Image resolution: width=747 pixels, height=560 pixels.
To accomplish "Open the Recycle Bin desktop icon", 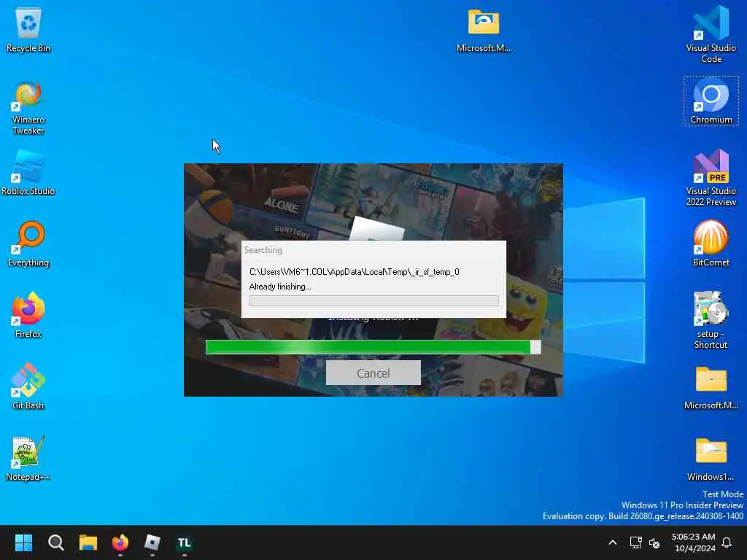I will pyautogui.click(x=28, y=29).
